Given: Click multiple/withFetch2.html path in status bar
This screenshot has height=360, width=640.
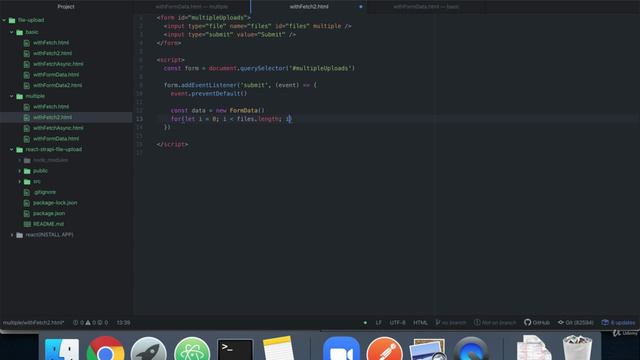Looking at the screenshot, I should (x=33, y=322).
